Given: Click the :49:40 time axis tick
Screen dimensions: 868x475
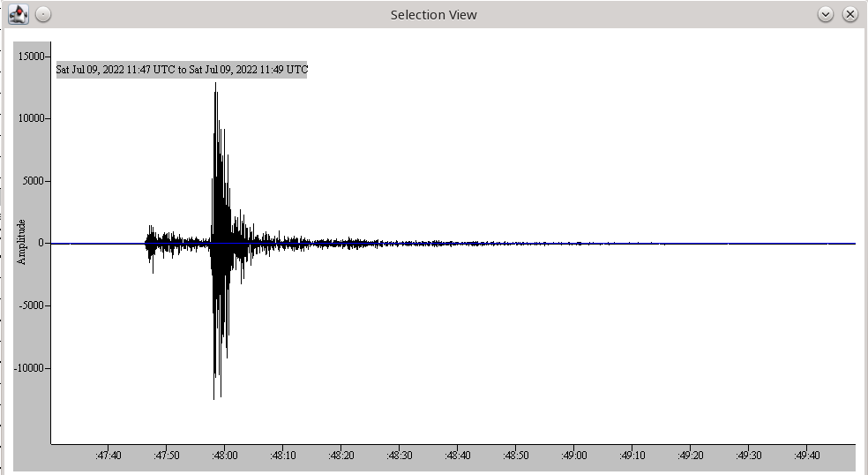Looking at the screenshot, I should click(806, 455).
